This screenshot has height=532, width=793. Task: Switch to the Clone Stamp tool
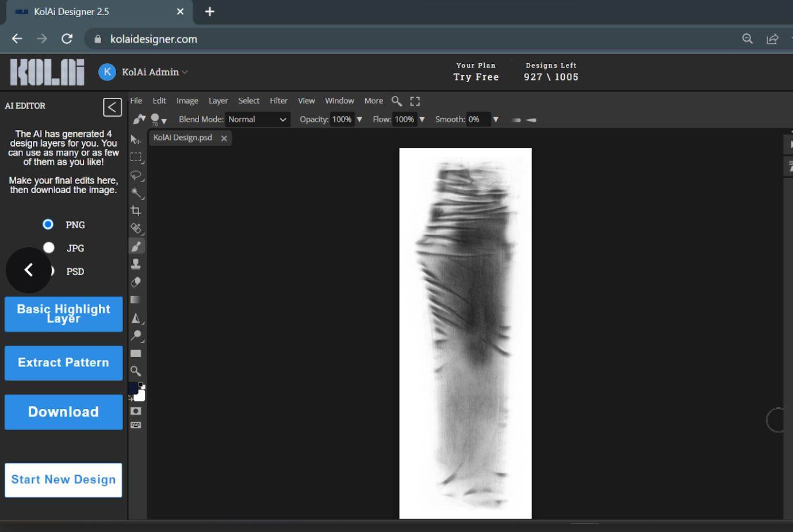[136, 264]
